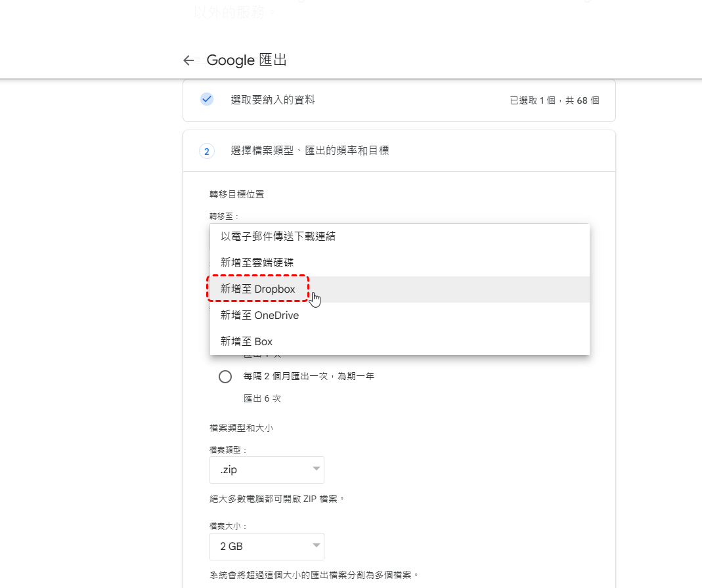Image resolution: width=702 pixels, height=588 pixels.
Task: Select 新增至 Dropbox in the list
Action: tap(399, 289)
